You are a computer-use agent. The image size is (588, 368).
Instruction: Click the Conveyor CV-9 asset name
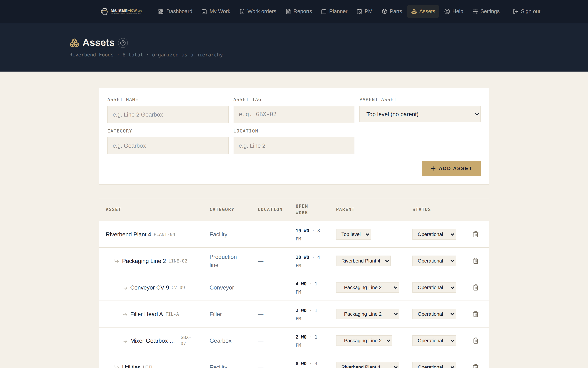(149, 287)
